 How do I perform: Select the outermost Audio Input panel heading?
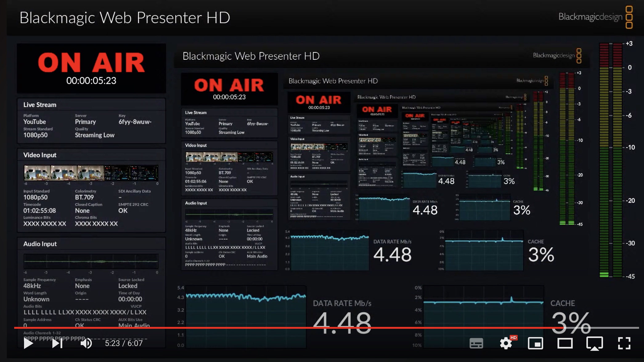[x=40, y=244]
